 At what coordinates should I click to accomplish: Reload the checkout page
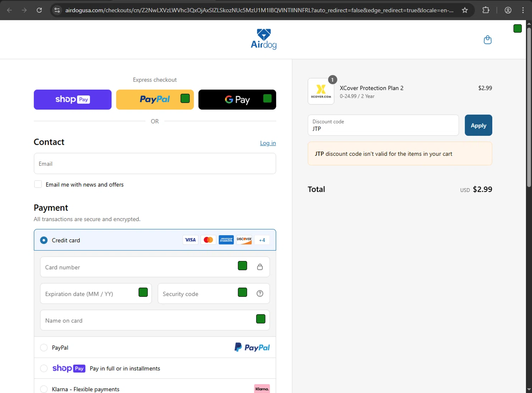click(39, 10)
